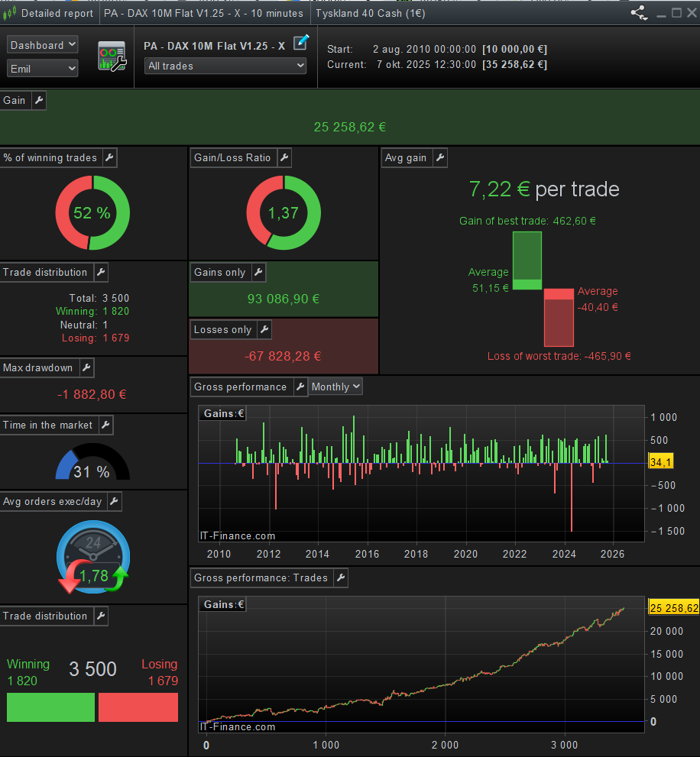Screen dimensions: 700x757
Task: Open the dashboard settings chart icon
Action: [x=112, y=57]
